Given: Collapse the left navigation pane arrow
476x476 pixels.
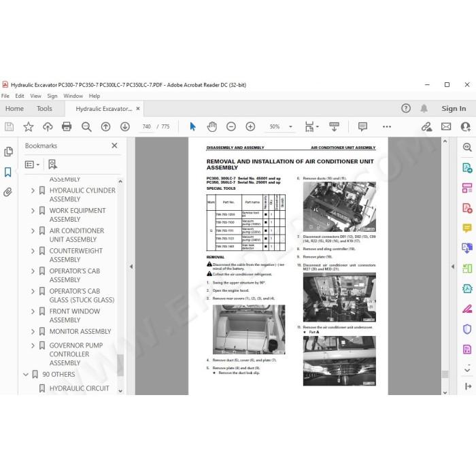Looking at the screenshot, I should click(131, 267).
